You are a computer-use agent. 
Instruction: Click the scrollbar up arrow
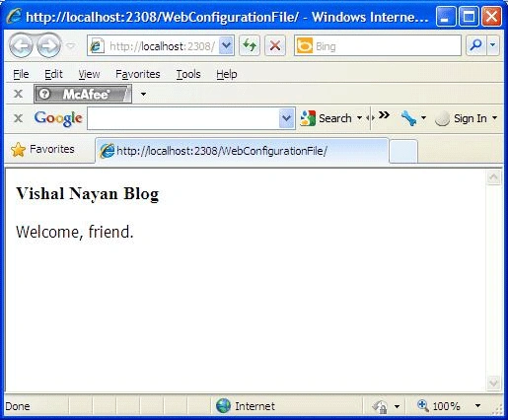pyautogui.click(x=493, y=177)
